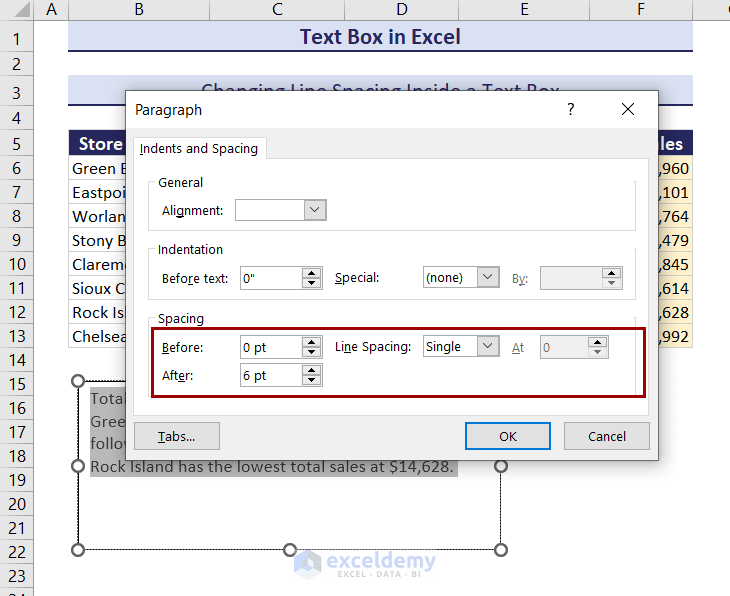Increase the At spacing value

point(597,343)
